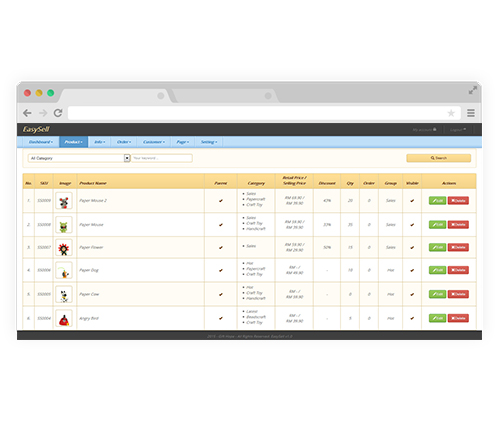The width and height of the screenshot is (500, 430).
Task: Bookmark the page with the star icon
Action: tap(451, 113)
